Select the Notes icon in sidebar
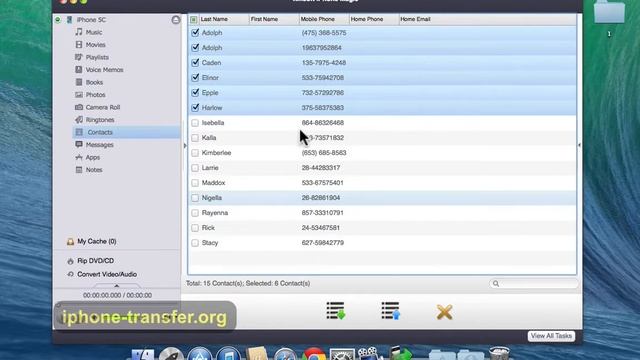 [79, 170]
